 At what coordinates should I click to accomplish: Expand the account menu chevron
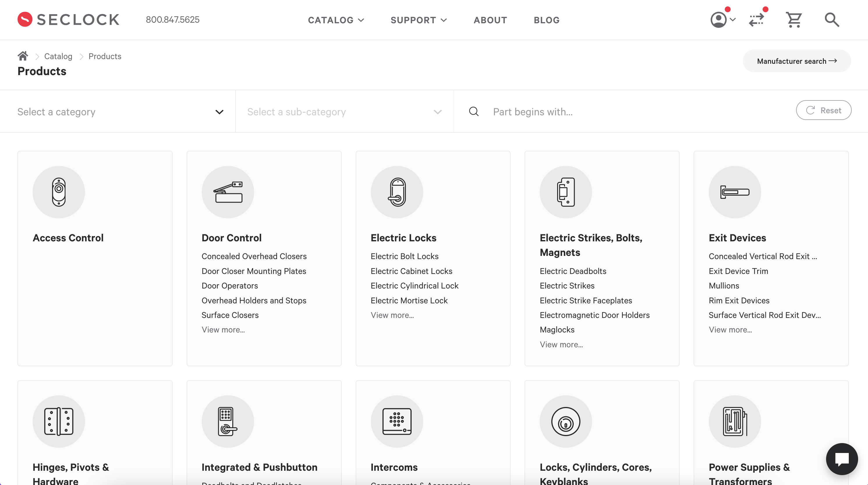(x=732, y=20)
